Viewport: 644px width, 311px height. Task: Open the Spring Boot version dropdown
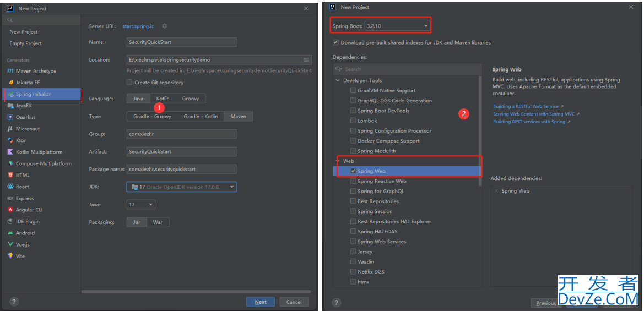(x=397, y=26)
